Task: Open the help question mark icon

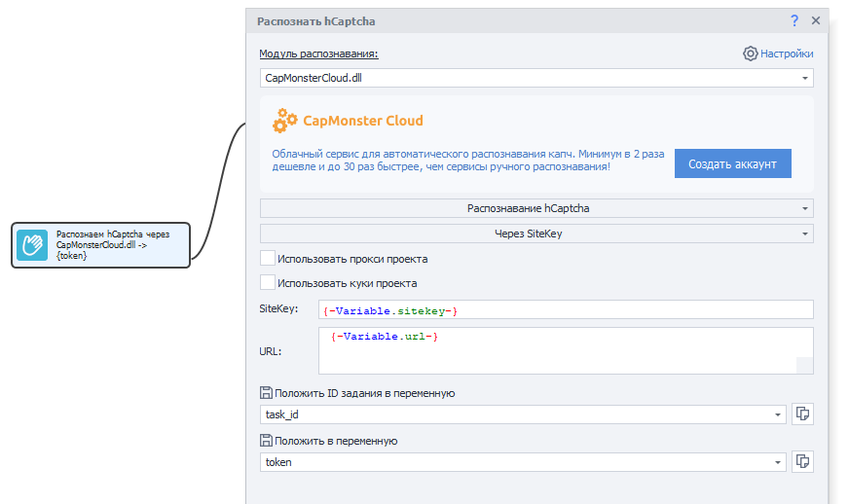Action: (x=794, y=20)
